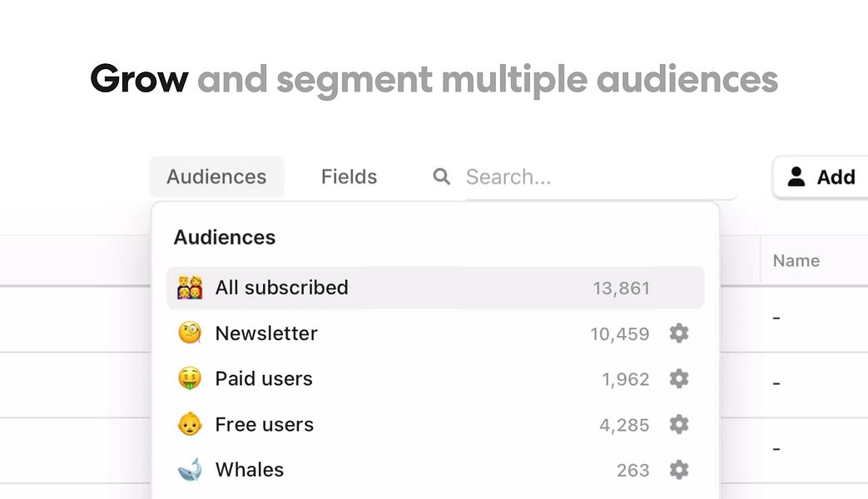Click the monocle face emoji beside Newsletter
The width and height of the screenshot is (868, 499).
(x=190, y=333)
